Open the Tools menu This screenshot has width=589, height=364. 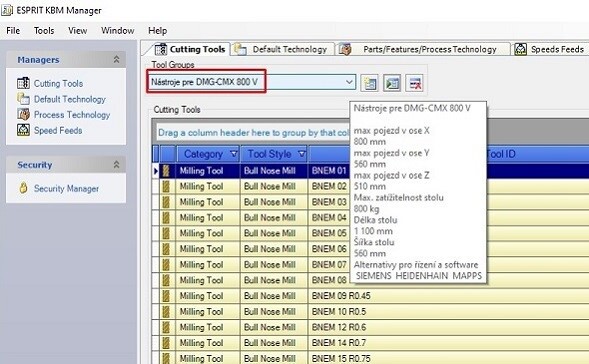point(44,30)
